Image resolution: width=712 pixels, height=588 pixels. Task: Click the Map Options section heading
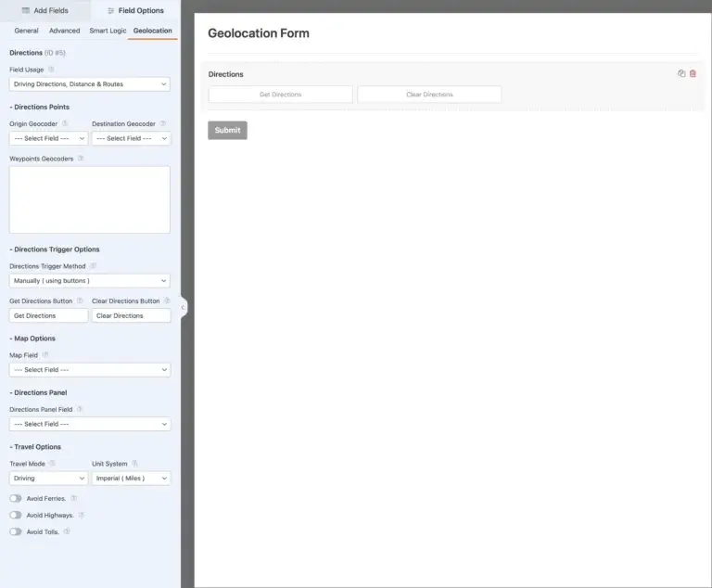tap(32, 339)
